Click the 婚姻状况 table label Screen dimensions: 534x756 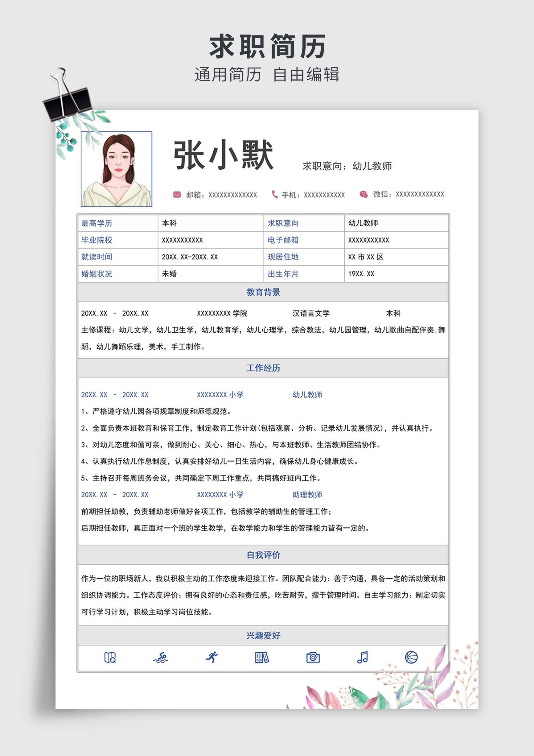(97, 274)
